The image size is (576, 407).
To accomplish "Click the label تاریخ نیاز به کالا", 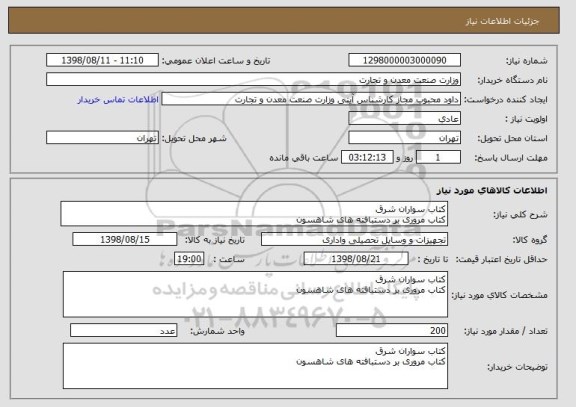I will point(215,240).
